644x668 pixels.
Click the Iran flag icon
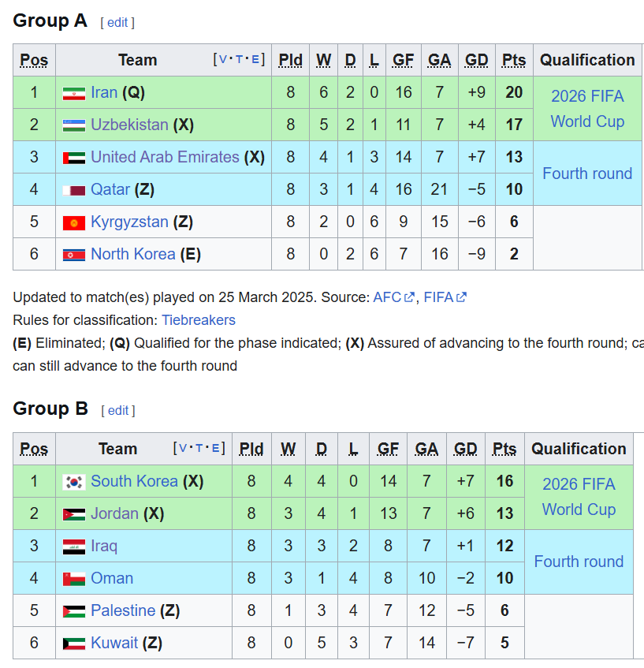73,93
